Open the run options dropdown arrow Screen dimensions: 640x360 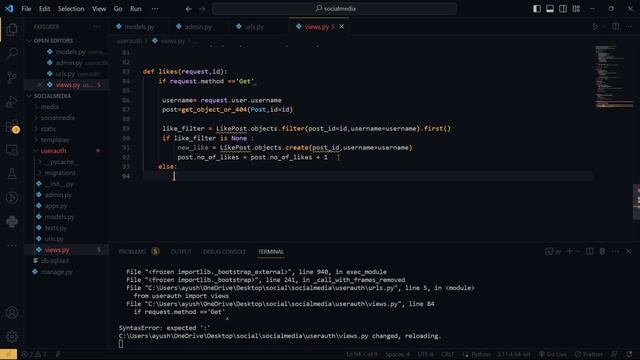click(604, 27)
